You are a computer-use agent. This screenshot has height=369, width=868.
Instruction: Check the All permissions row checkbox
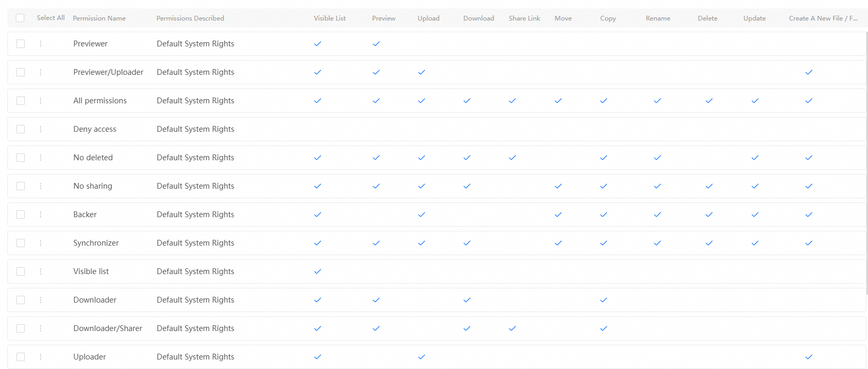21,101
